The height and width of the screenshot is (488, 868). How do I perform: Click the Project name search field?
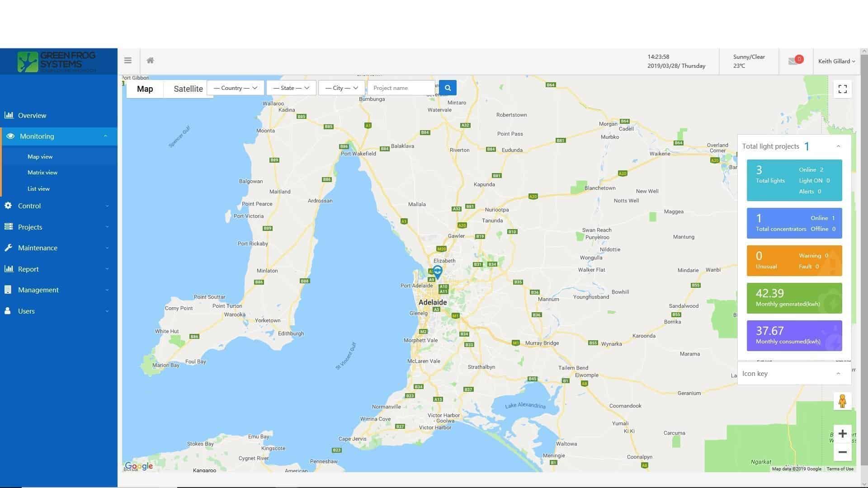pos(401,88)
